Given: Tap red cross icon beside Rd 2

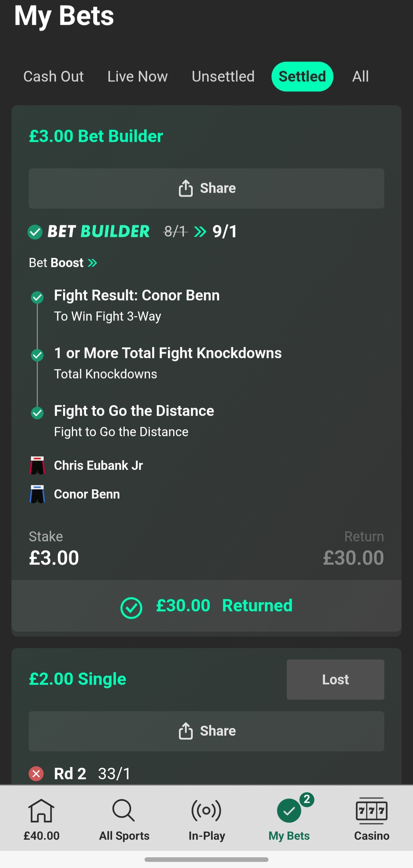Looking at the screenshot, I should [36, 774].
